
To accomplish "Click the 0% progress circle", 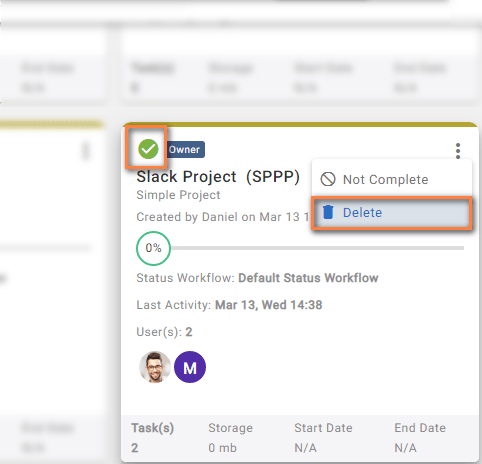I will tap(153, 248).
